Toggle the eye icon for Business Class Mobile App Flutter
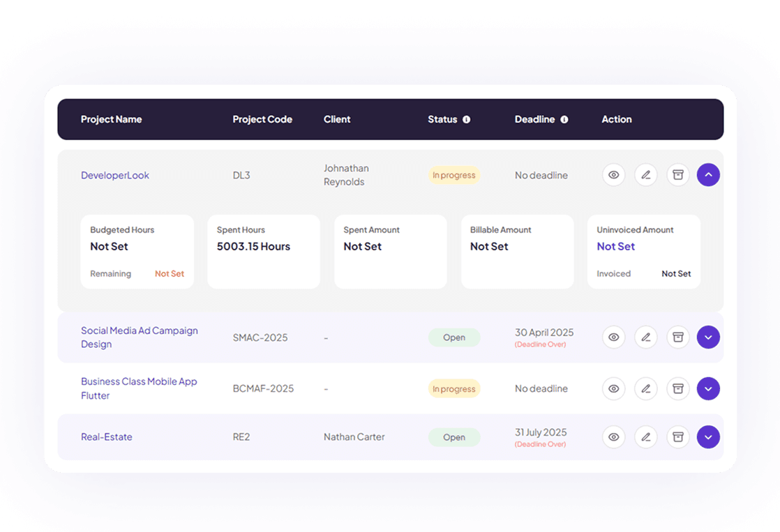Viewport: 780px width, 532px height. click(x=613, y=388)
